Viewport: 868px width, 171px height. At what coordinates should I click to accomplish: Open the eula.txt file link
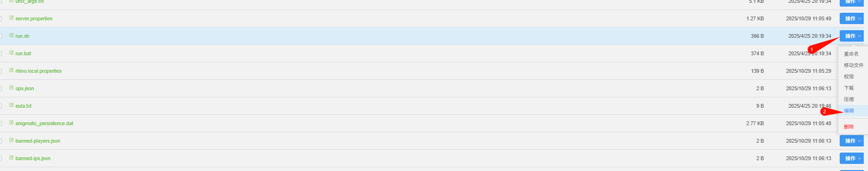coord(24,106)
